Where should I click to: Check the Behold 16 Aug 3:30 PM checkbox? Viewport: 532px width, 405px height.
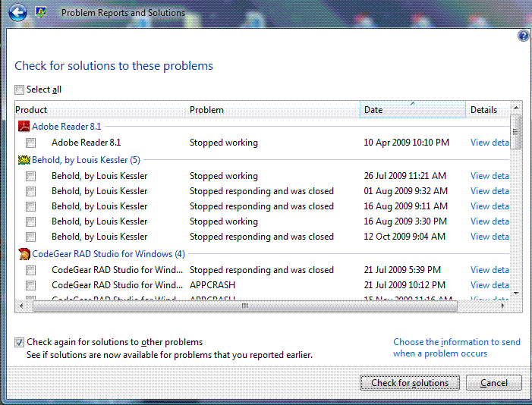click(x=31, y=221)
